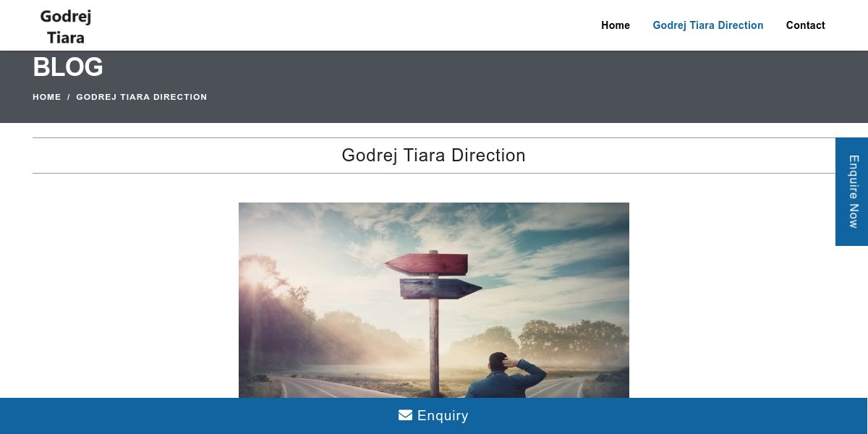The image size is (868, 434).
Task: Open the Home menu item
Action: pos(616,25)
